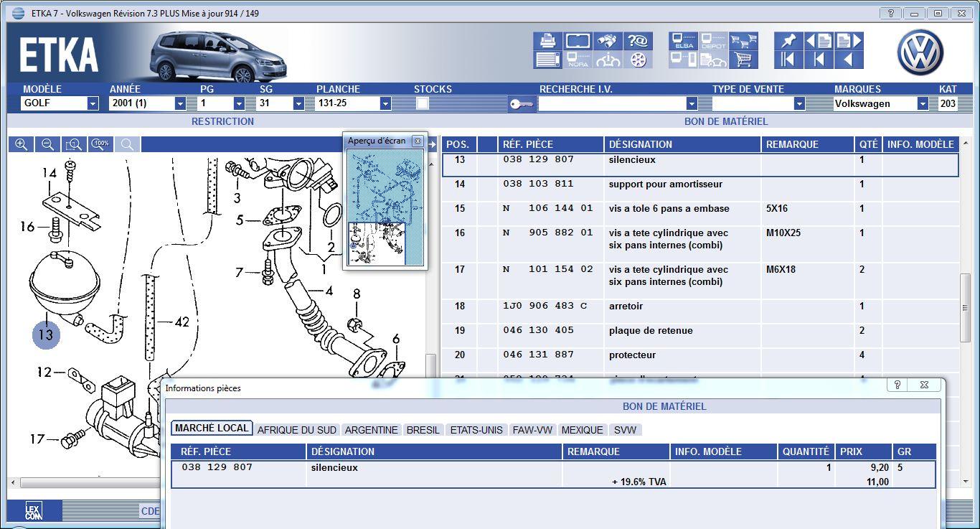Open search via binoculars icon

point(608,41)
